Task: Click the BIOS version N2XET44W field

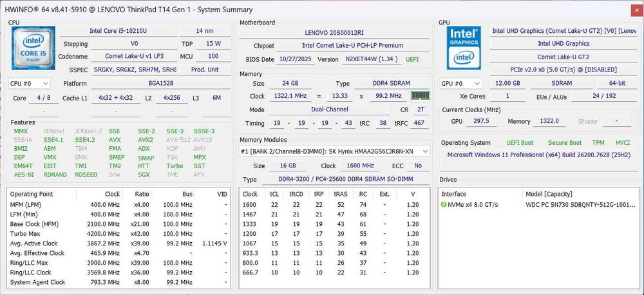Action: pos(372,59)
